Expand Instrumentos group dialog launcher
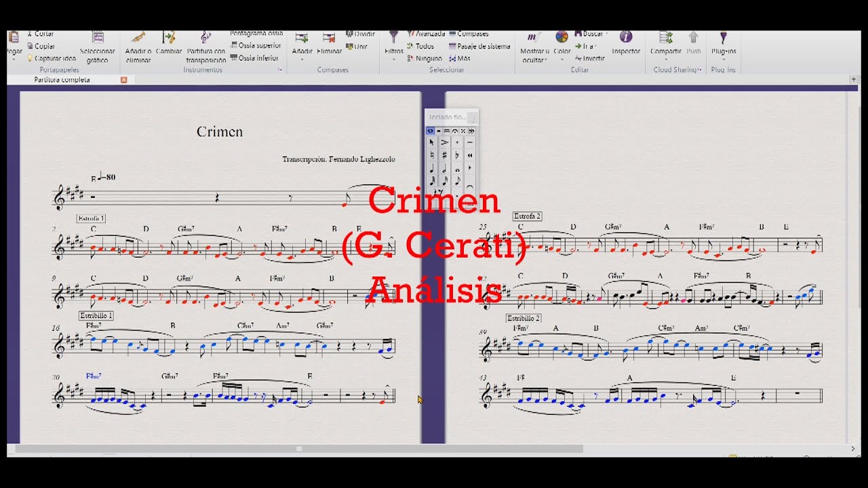868x488 pixels. 280,69
